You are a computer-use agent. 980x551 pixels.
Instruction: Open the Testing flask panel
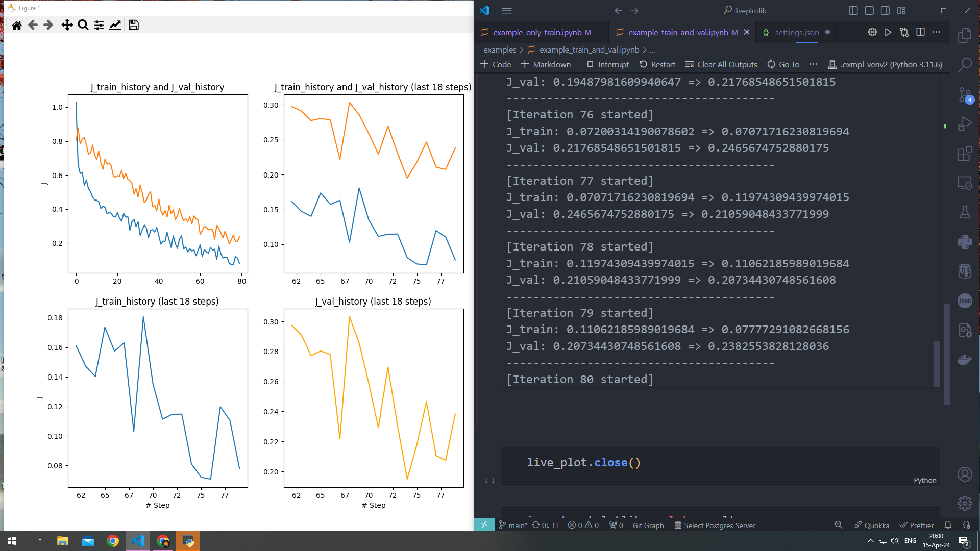[x=965, y=212]
